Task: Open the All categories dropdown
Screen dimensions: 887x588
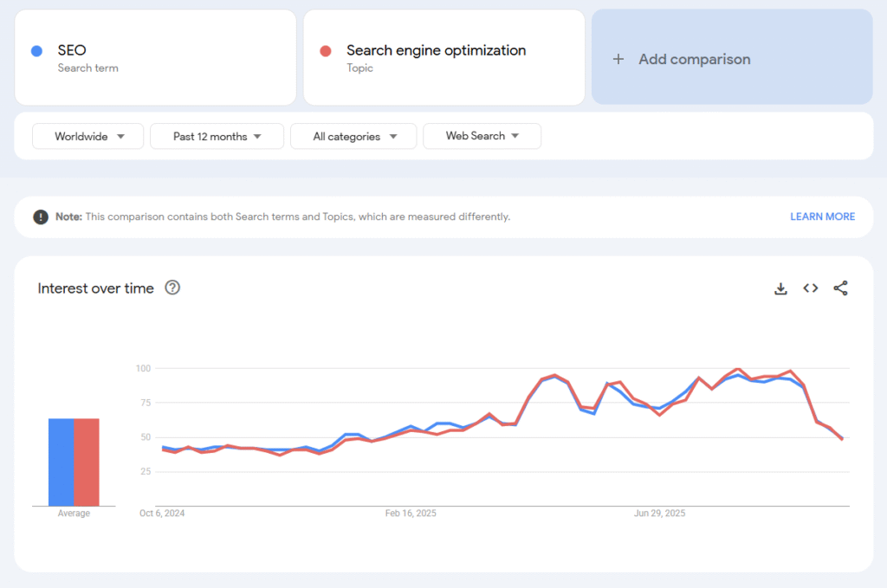Action: (353, 136)
